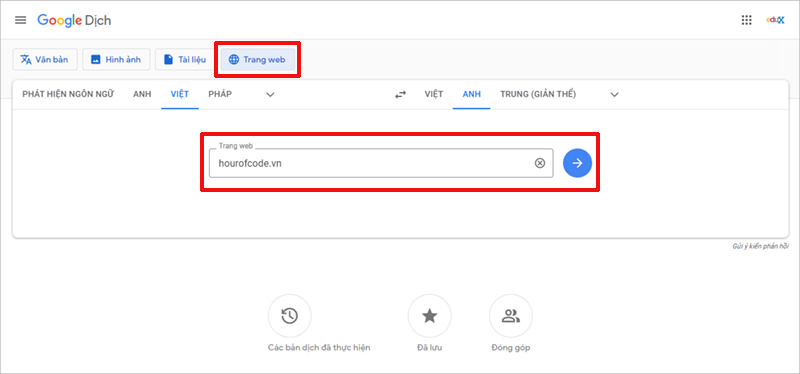The width and height of the screenshot is (800, 374).
Task: Switch to Văn bản text mode
Action: coord(44,60)
